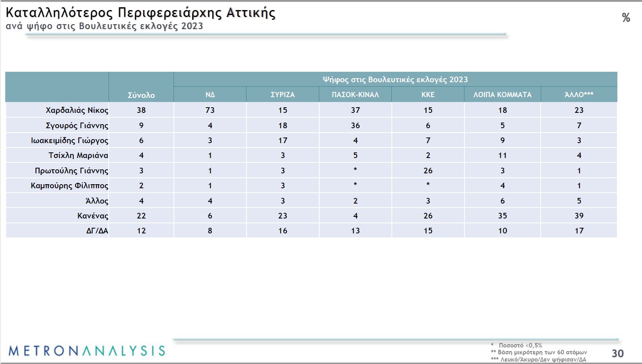Image resolution: width=642 pixels, height=364 pixels.
Task: Click the Metron Analysis logo
Action: click(87, 350)
